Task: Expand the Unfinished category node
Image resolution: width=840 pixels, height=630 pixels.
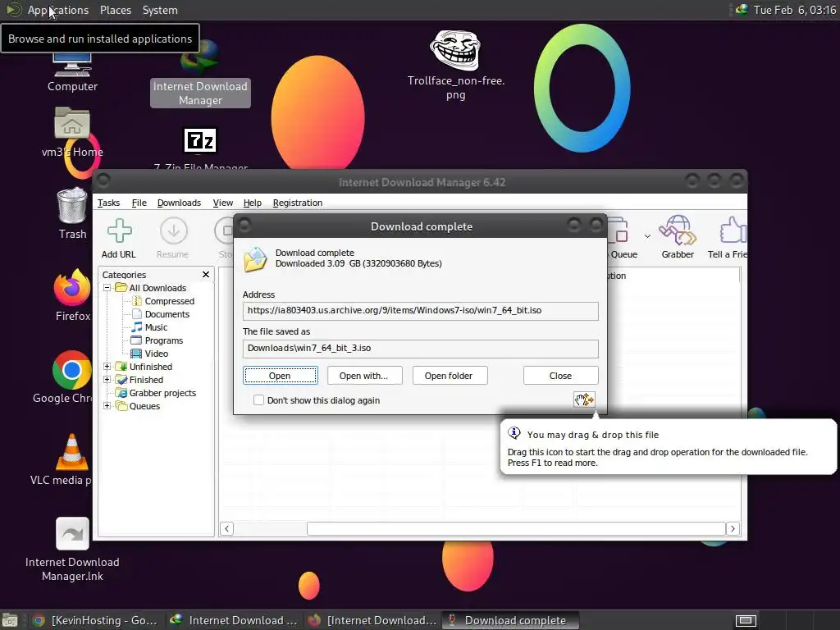Action: click(x=107, y=367)
